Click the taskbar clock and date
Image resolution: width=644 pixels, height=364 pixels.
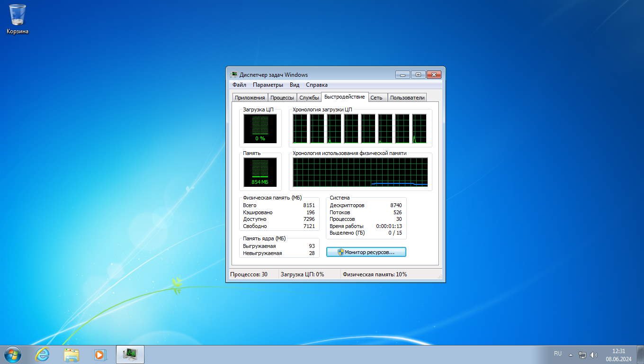click(618, 355)
